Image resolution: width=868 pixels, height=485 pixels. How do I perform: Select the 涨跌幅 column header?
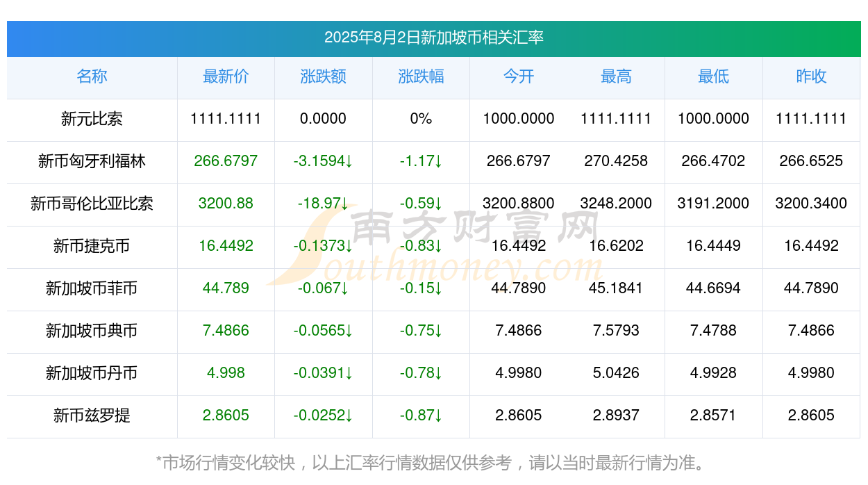(421, 76)
